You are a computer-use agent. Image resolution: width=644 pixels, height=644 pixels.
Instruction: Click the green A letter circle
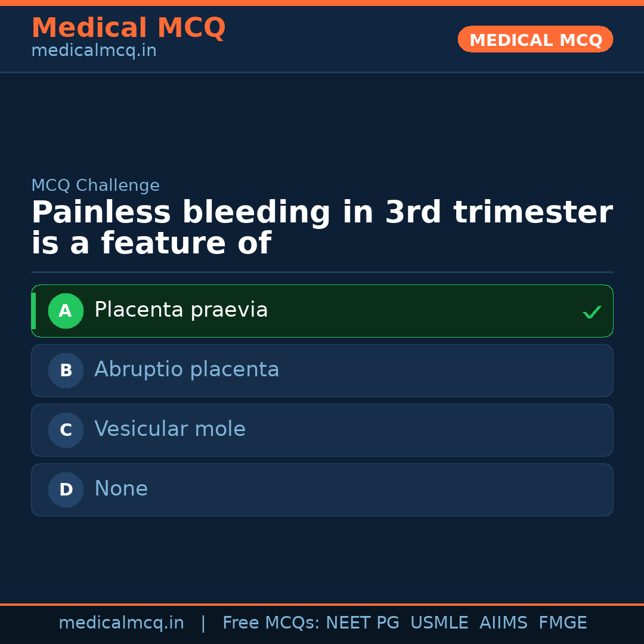click(66, 311)
